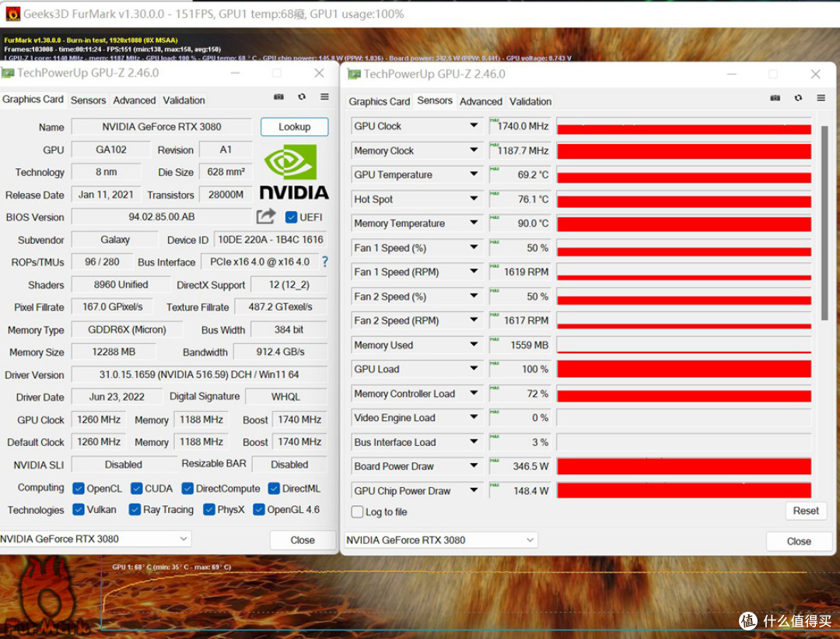The height and width of the screenshot is (639, 840).
Task: Toggle the PhysX checkbox
Action: pos(209,509)
